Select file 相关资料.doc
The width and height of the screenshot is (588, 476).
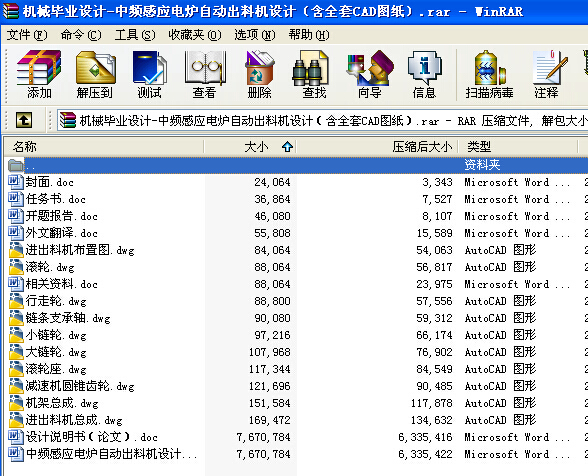pos(62,284)
